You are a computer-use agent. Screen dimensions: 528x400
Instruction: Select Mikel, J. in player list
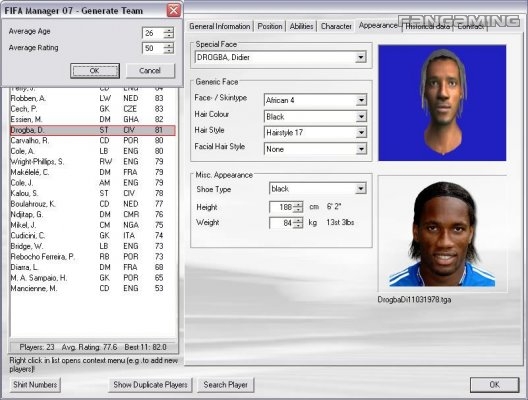click(x=93, y=225)
